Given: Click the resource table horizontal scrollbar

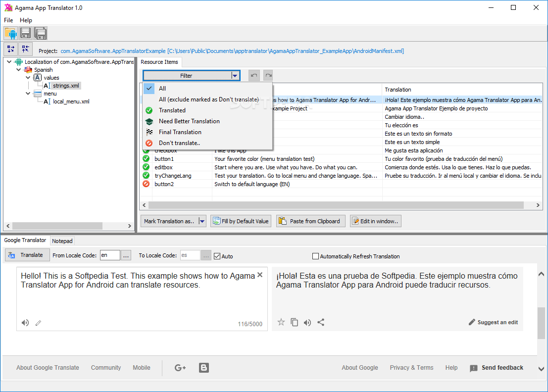Looking at the screenshot, I should tap(336, 205).
